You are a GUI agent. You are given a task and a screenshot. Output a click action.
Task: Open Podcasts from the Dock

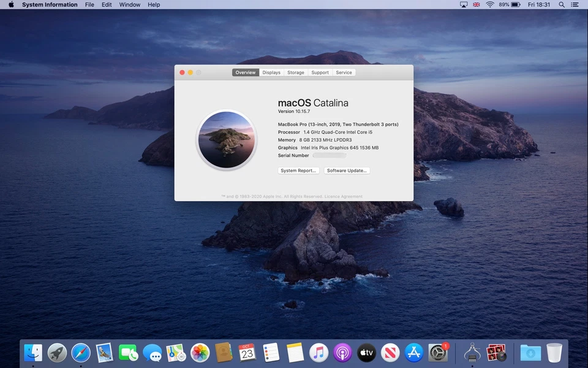pyautogui.click(x=342, y=353)
